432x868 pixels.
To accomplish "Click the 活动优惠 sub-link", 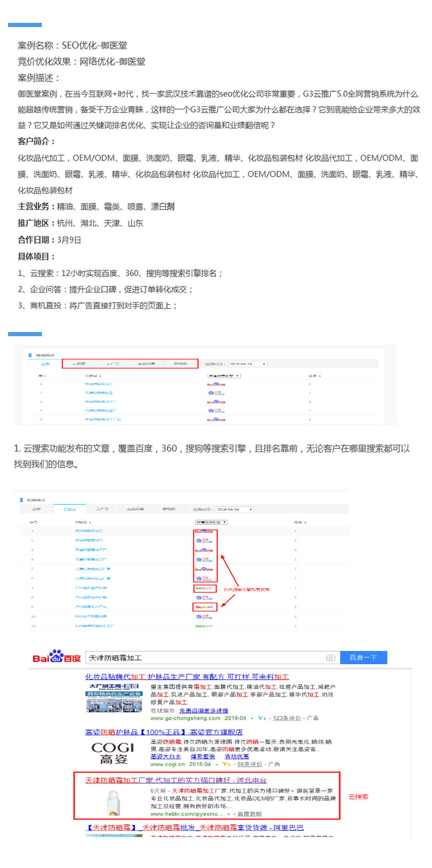I will [237, 757].
